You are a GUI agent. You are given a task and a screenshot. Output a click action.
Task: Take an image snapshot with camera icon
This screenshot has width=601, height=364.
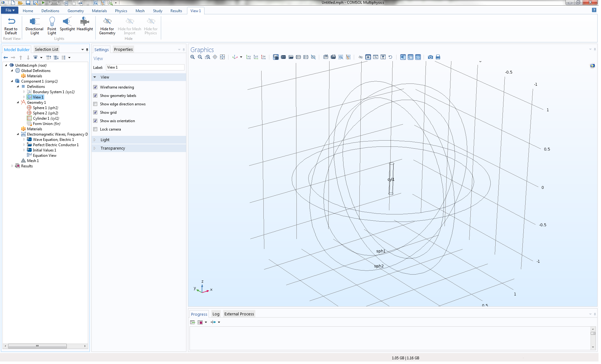(x=430, y=57)
